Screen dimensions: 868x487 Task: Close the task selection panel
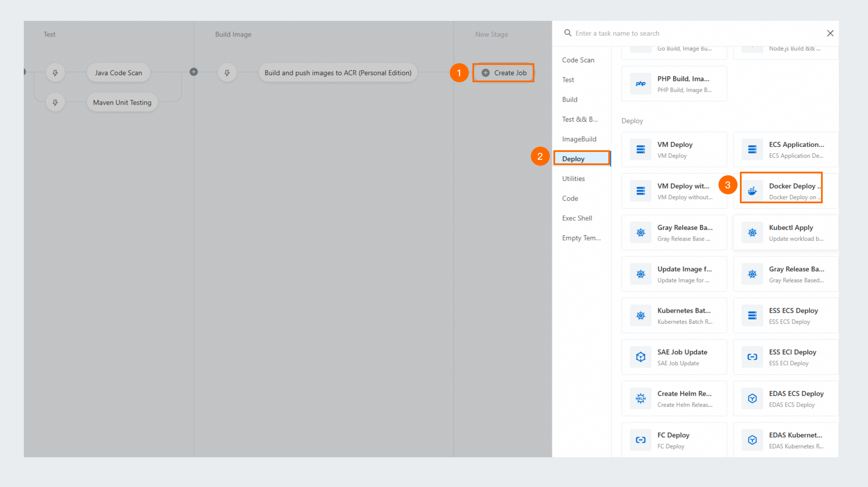(x=830, y=33)
